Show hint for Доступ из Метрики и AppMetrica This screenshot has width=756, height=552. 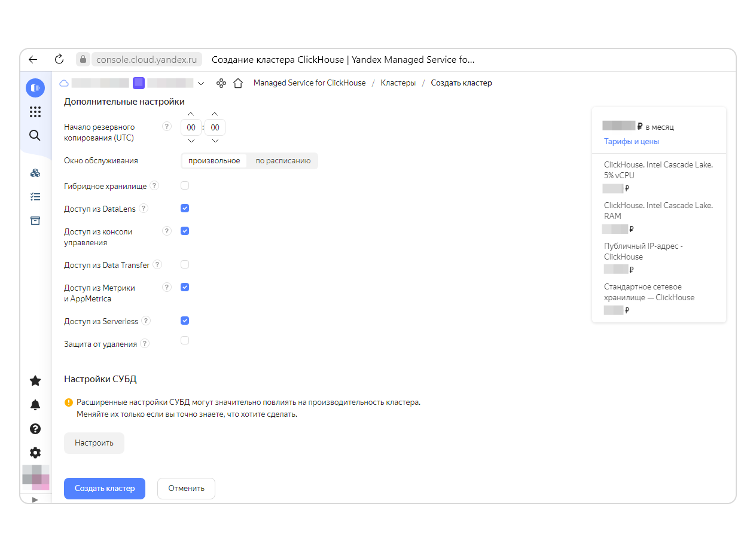(167, 287)
